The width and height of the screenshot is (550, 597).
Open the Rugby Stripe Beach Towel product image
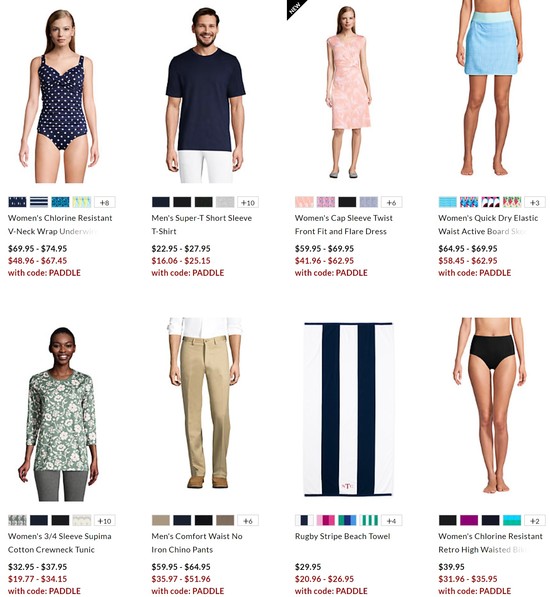(x=348, y=409)
